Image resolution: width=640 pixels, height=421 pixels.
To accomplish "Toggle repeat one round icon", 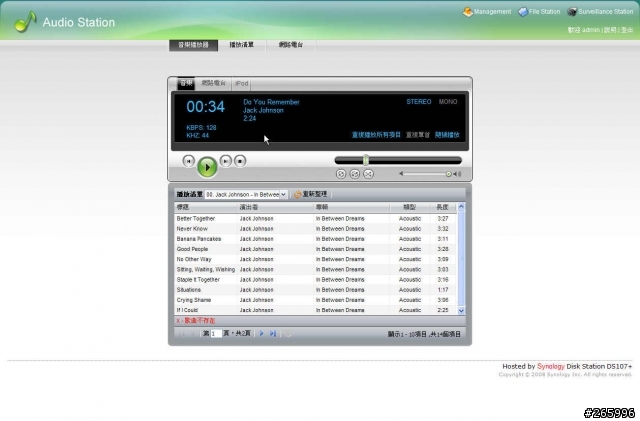I will point(355,174).
